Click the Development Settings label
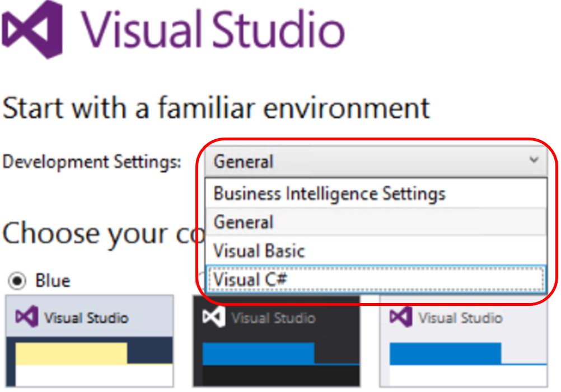This screenshot has width=561, height=392. [x=92, y=162]
